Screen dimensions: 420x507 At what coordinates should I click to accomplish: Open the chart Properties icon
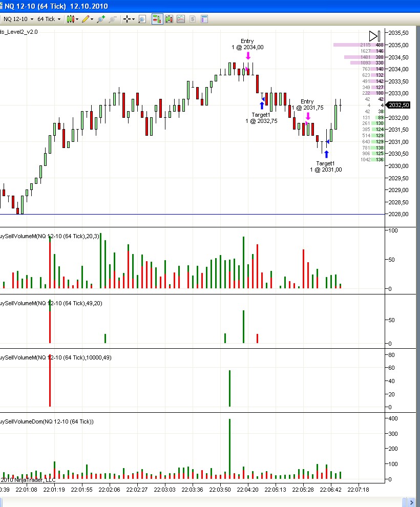pyautogui.click(x=204, y=19)
